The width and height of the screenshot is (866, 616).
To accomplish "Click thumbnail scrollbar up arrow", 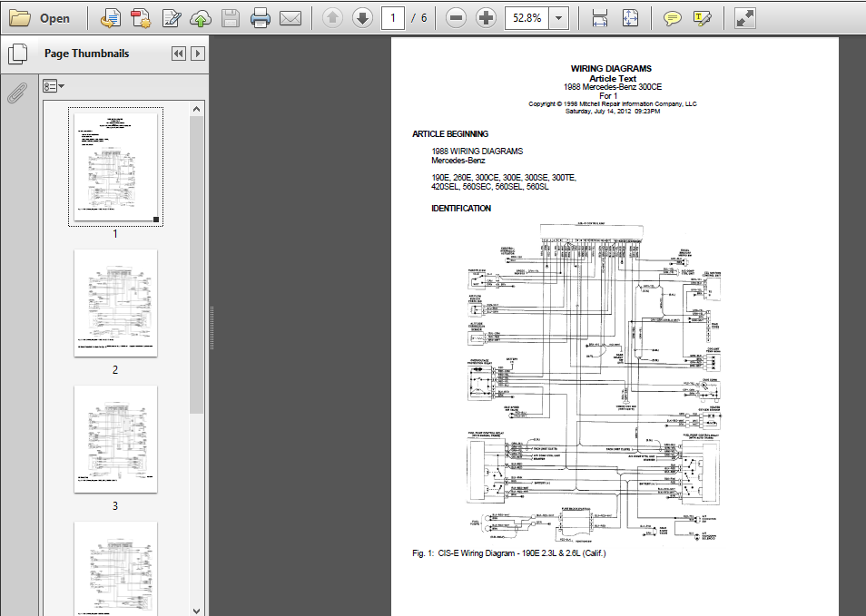I will [x=197, y=109].
